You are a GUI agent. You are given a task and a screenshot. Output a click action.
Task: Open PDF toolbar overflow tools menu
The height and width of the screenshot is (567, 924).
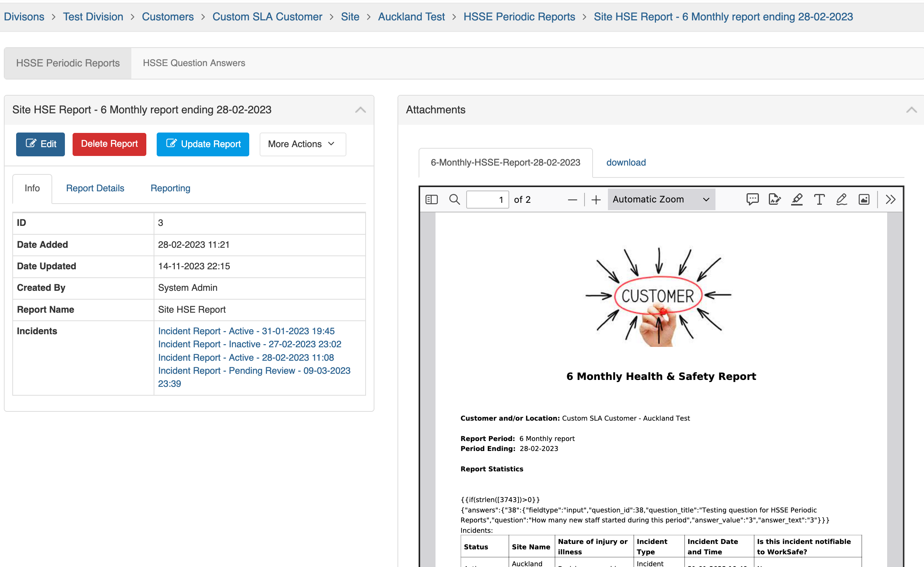tap(891, 199)
